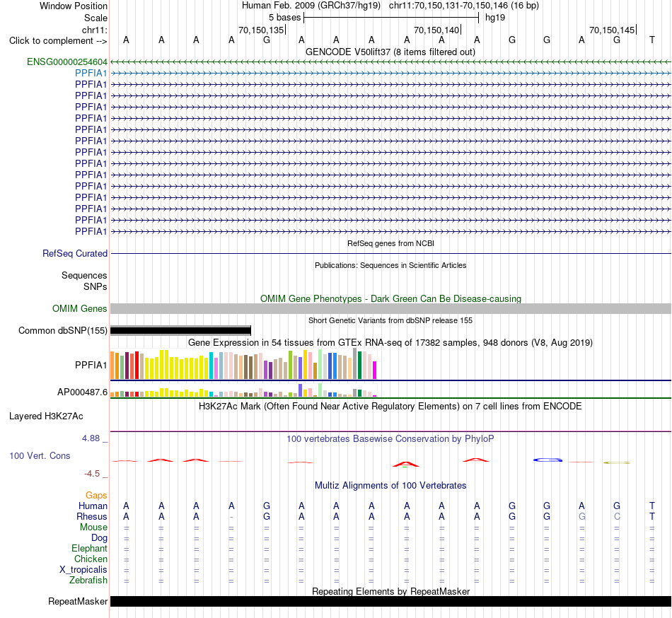Click the 70,150,140 position label
This screenshot has height=618, width=672.
pos(436,30)
